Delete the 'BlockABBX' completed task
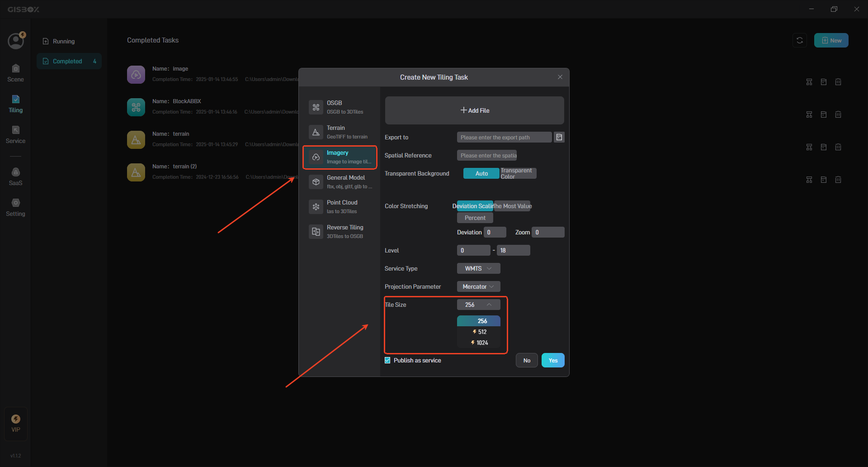This screenshot has width=868, height=467. (x=838, y=114)
